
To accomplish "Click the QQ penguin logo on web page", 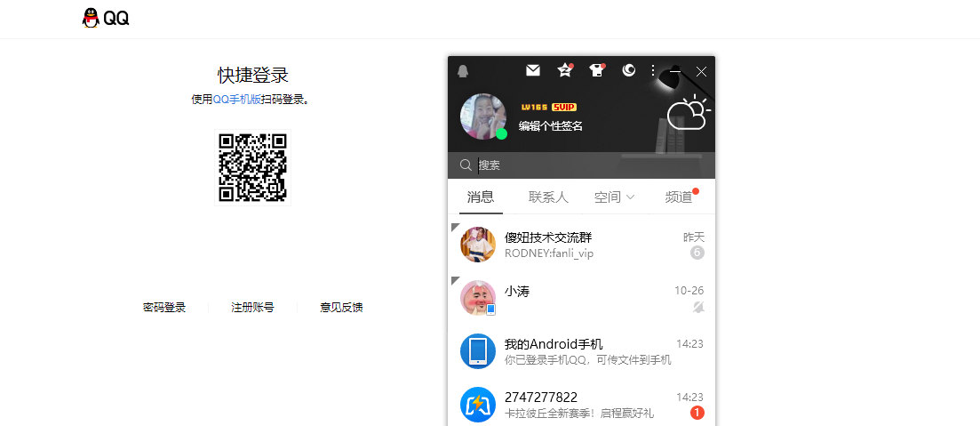I will (x=106, y=18).
